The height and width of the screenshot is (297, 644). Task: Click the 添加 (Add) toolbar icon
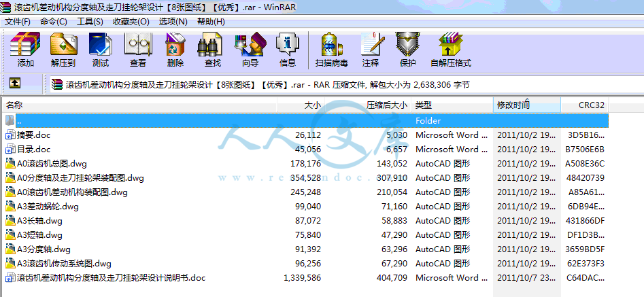[25, 45]
